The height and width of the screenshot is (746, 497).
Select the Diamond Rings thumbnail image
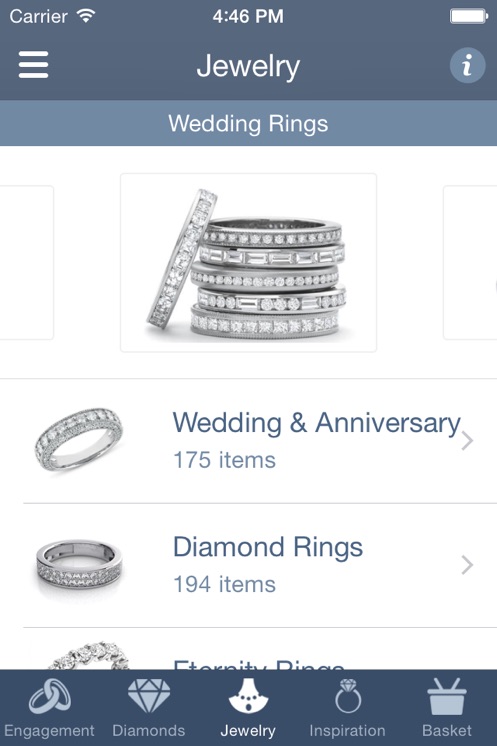coord(79,565)
